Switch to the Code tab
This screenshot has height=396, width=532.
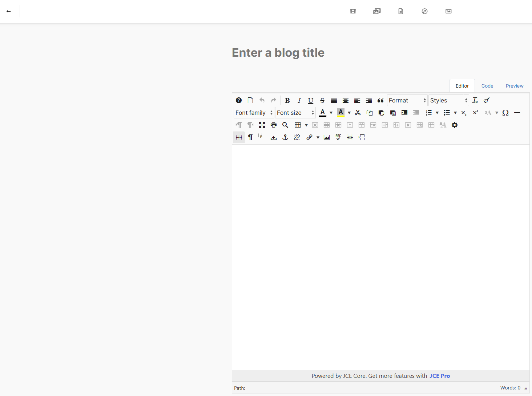(x=487, y=86)
